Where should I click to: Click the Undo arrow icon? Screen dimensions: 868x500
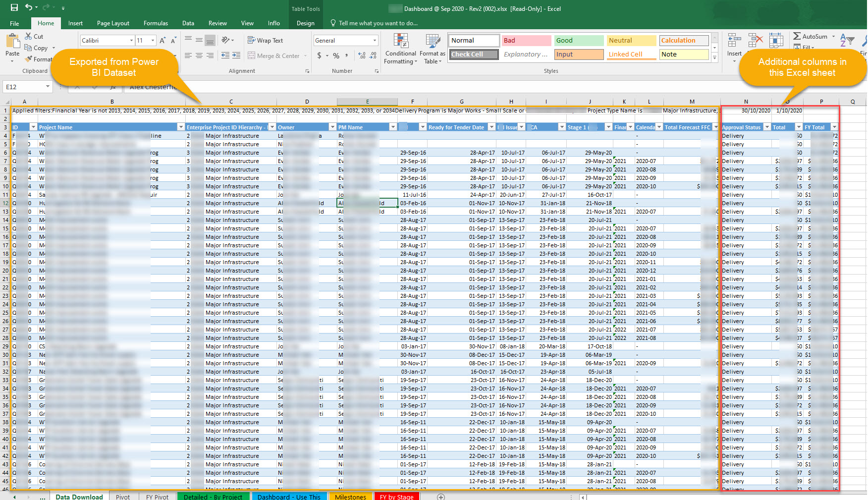pyautogui.click(x=29, y=7)
